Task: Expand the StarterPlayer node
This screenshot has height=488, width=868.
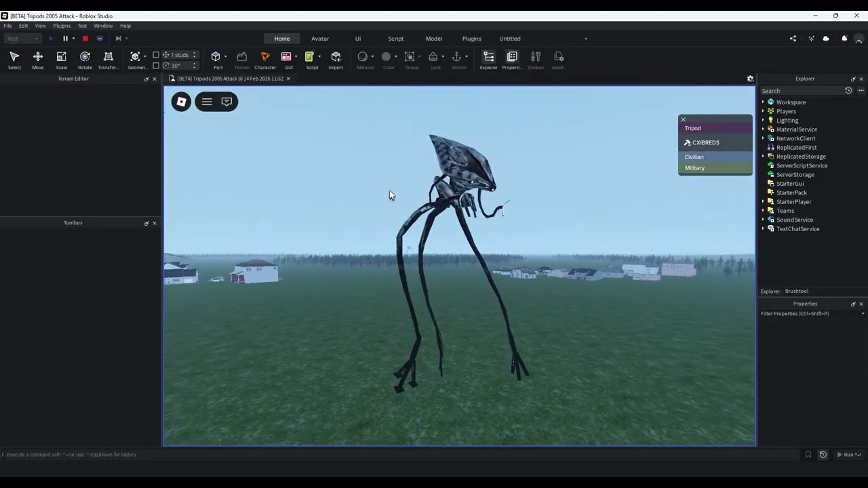Action: (x=763, y=202)
